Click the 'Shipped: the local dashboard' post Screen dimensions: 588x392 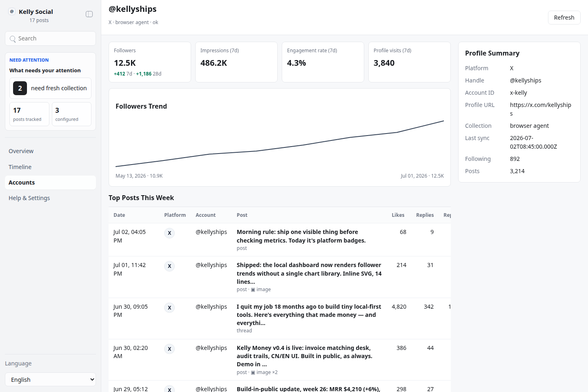coord(310,273)
